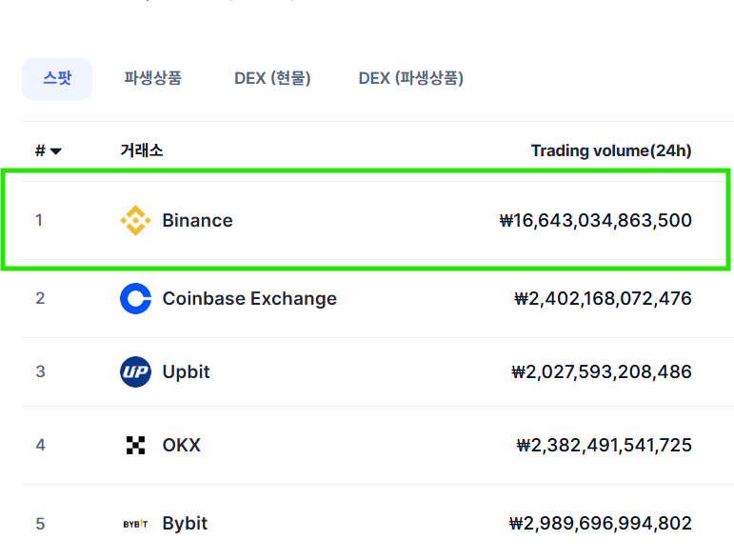
Task: Click the Coinbase Exchange logo icon
Action: point(135,298)
